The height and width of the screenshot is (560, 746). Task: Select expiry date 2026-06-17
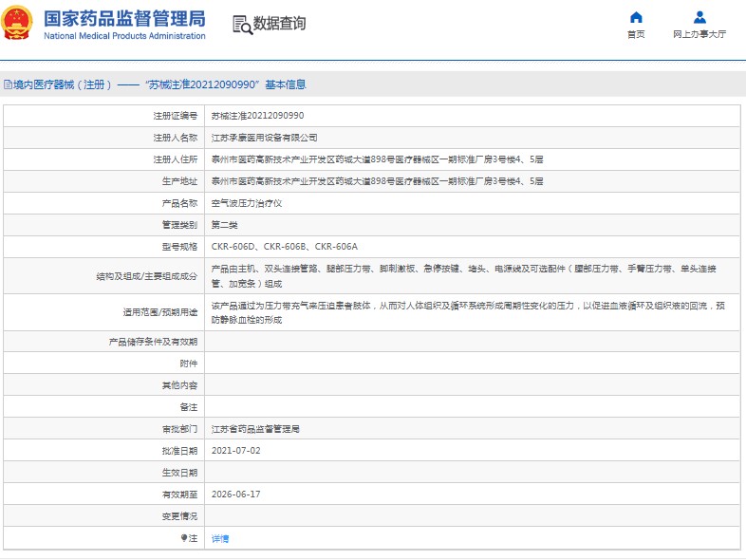(235, 495)
